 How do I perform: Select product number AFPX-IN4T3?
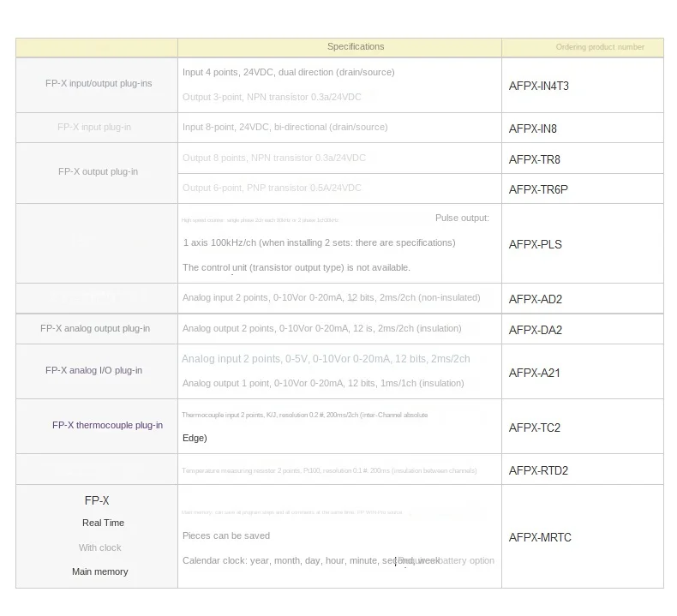(x=538, y=86)
